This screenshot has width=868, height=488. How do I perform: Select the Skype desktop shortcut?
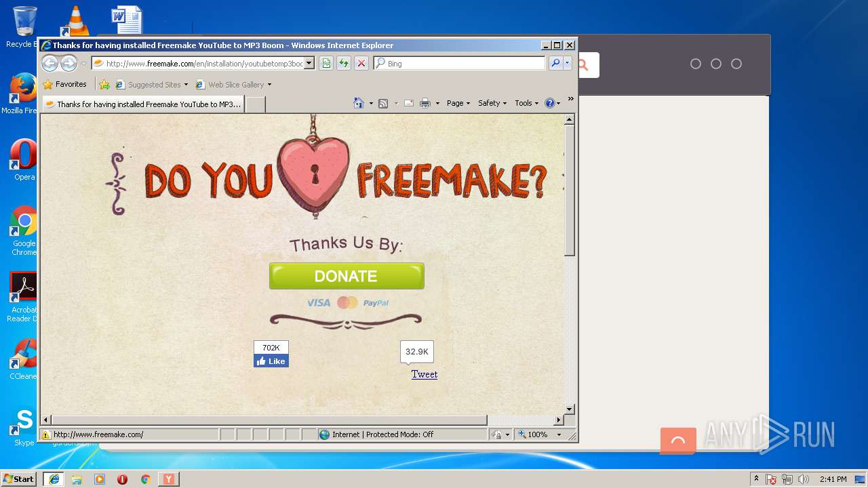click(24, 427)
